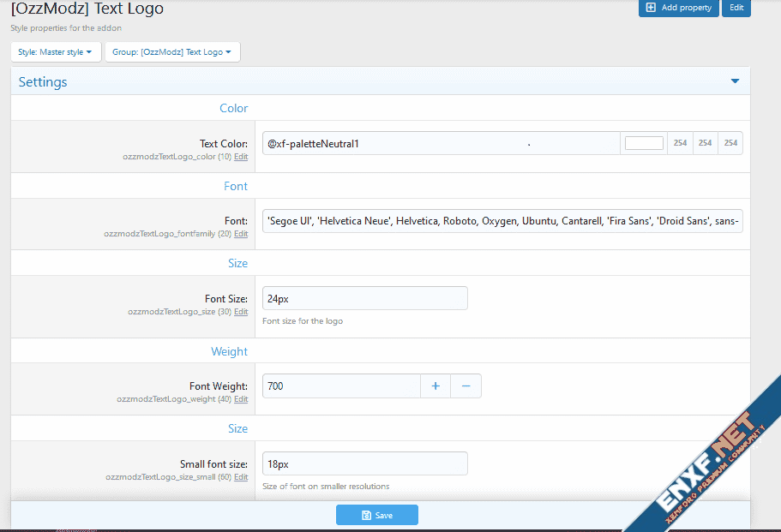The width and height of the screenshot is (781, 532).
Task: Click the first 254 color value box
Action: [x=680, y=143]
